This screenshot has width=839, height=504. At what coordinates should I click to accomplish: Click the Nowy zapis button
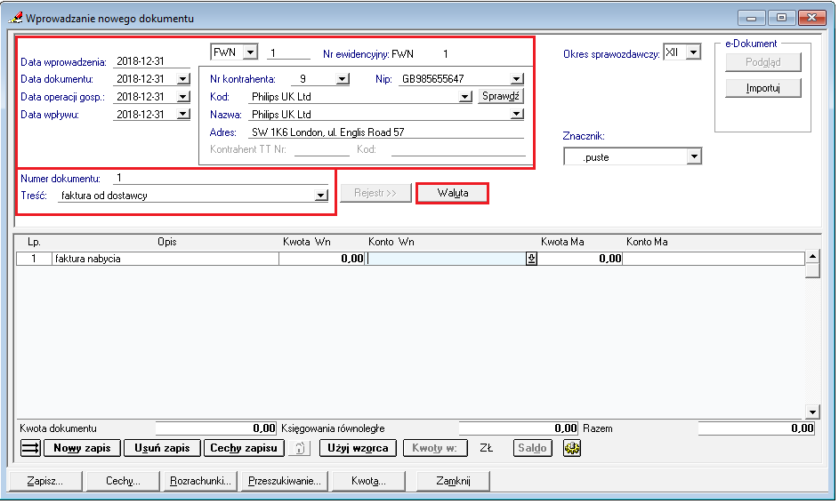(x=82, y=448)
